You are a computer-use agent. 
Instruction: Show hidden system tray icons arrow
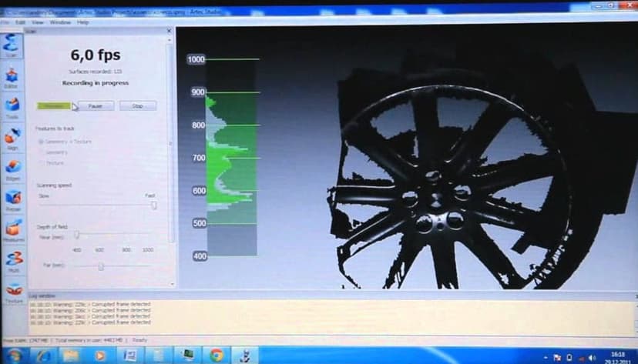pyautogui.click(x=546, y=358)
